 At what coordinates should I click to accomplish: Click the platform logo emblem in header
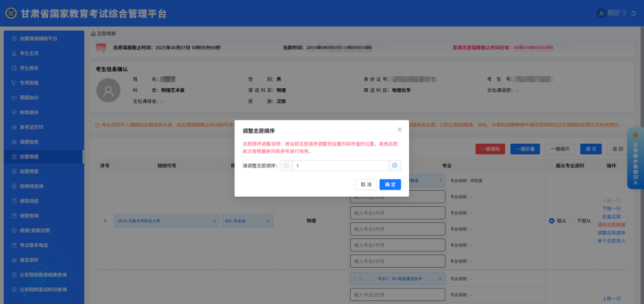(11, 13)
